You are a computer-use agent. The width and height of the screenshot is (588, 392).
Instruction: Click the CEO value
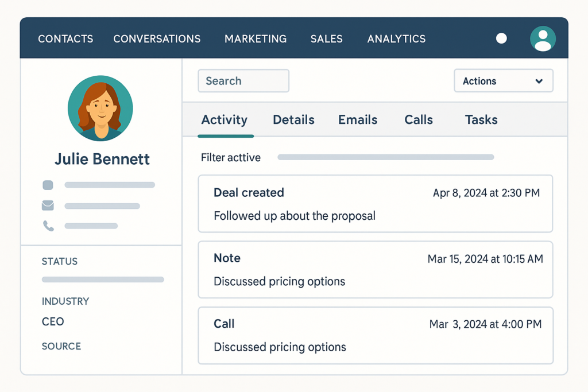pos(53,321)
